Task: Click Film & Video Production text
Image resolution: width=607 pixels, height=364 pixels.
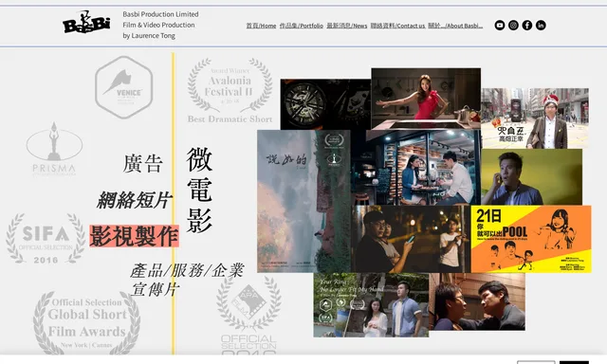Action: tap(158, 25)
